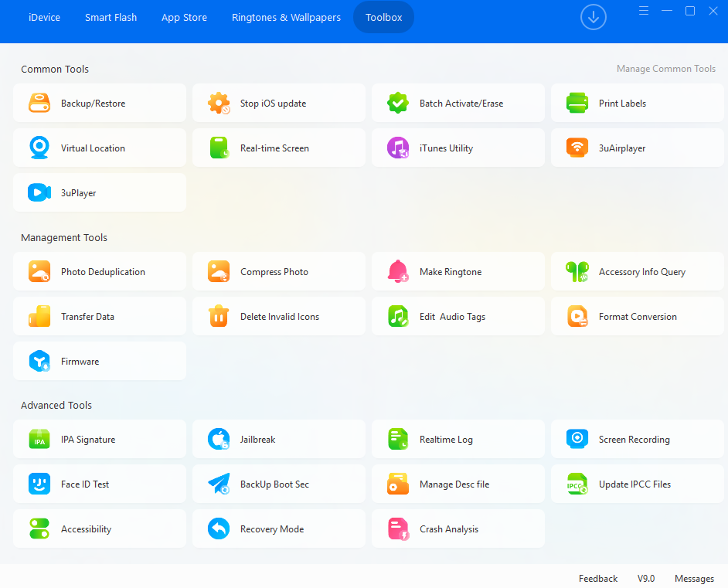Open the Firmware cube icon
Image resolution: width=728 pixels, height=588 pixels.
click(x=39, y=361)
